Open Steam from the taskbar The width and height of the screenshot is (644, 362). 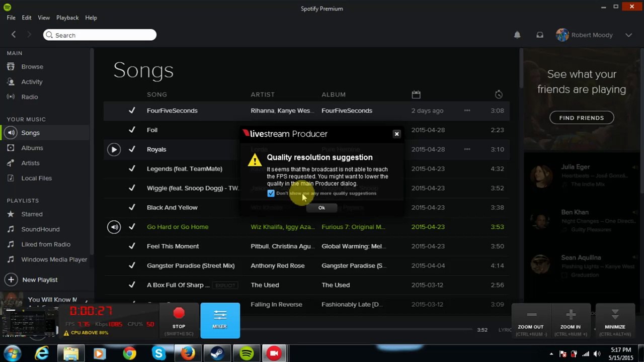217,353
